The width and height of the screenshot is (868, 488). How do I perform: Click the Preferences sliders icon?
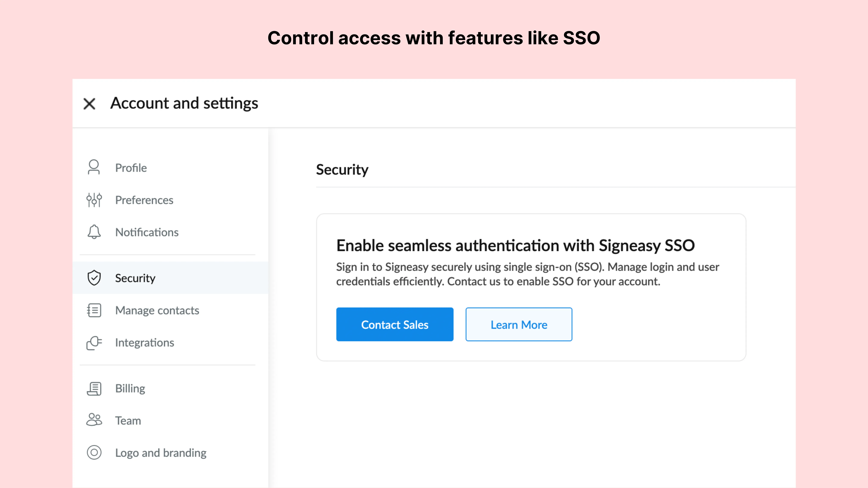pyautogui.click(x=94, y=200)
